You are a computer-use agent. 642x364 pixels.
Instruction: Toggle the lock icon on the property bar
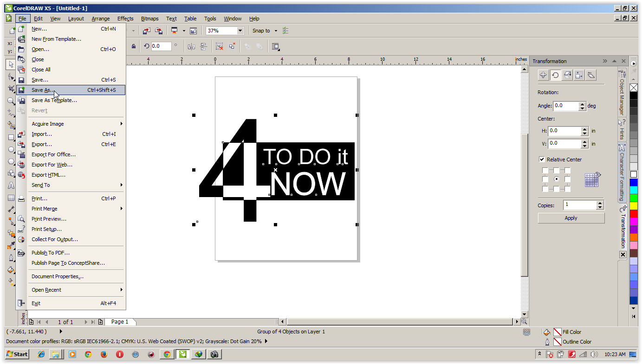point(134,46)
